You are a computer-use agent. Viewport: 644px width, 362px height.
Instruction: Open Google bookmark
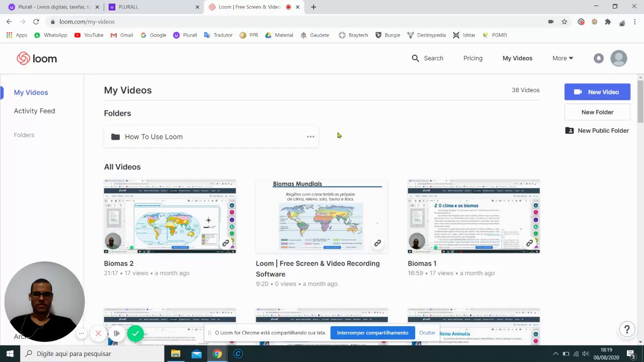[153, 35]
